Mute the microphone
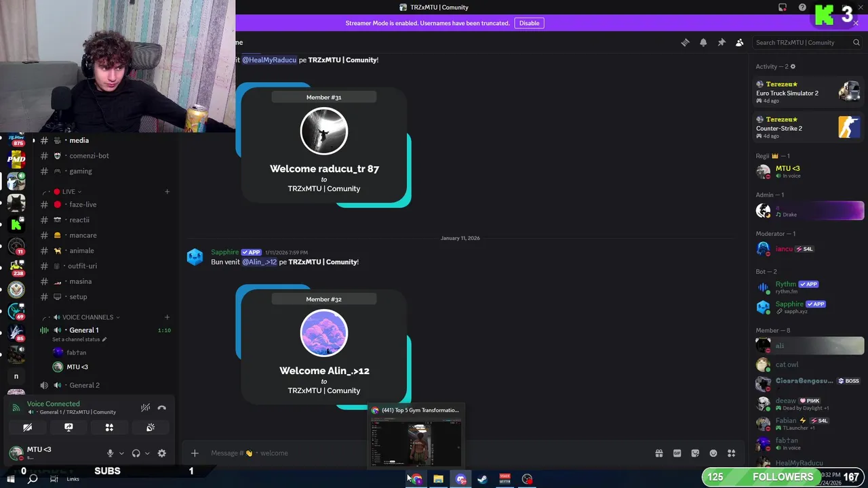The width and height of the screenshot is (868, 488). (110, 453)
